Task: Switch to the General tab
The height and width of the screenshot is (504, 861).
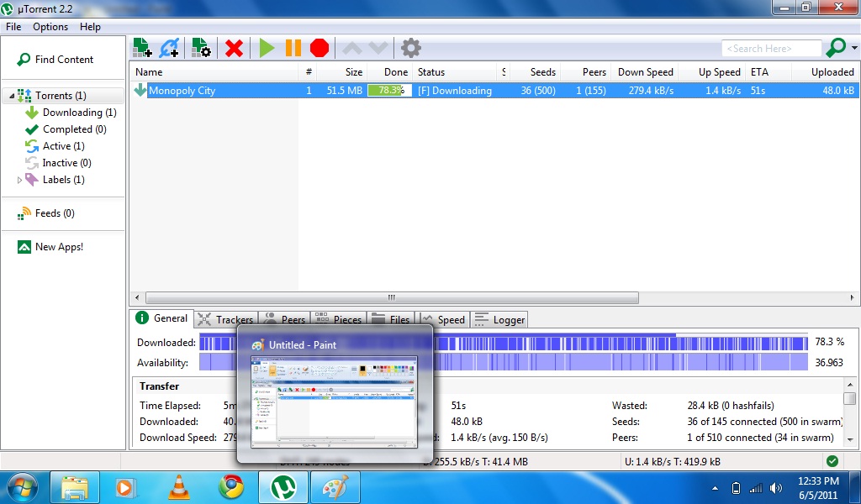Action: [161, 318]
